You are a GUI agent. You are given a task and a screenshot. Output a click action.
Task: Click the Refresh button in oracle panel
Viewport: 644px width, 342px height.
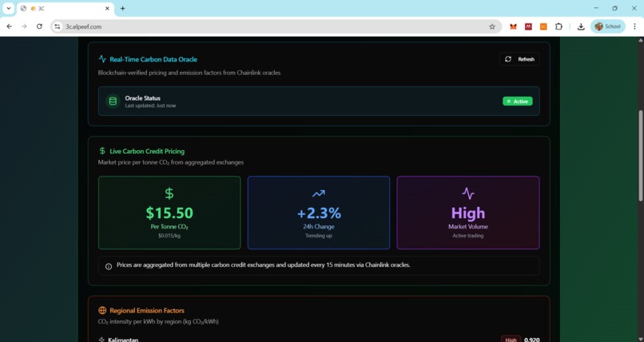519,59
